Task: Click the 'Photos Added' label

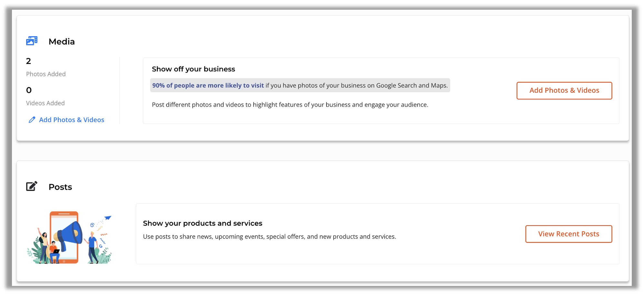Action: pos(46,74)
